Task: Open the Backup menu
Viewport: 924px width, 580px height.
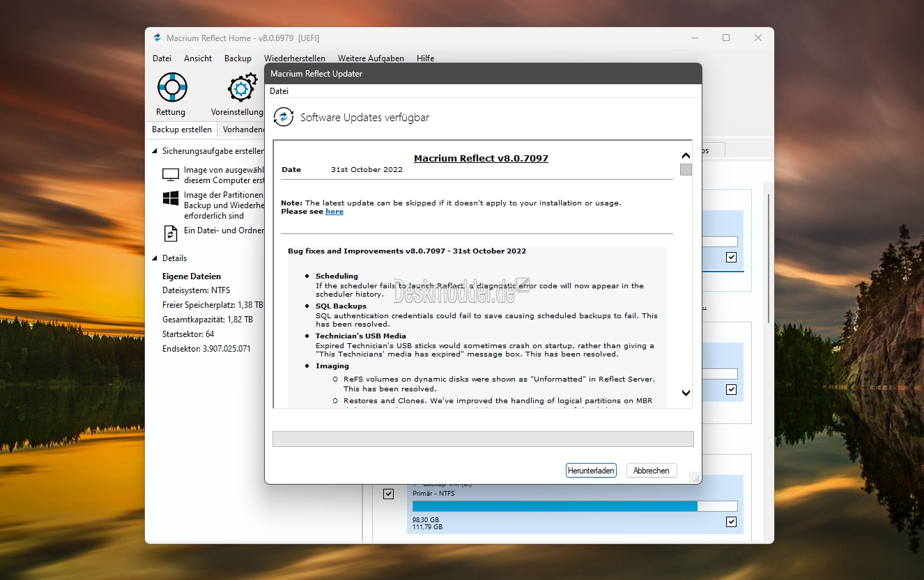Action: coord(238,58)
